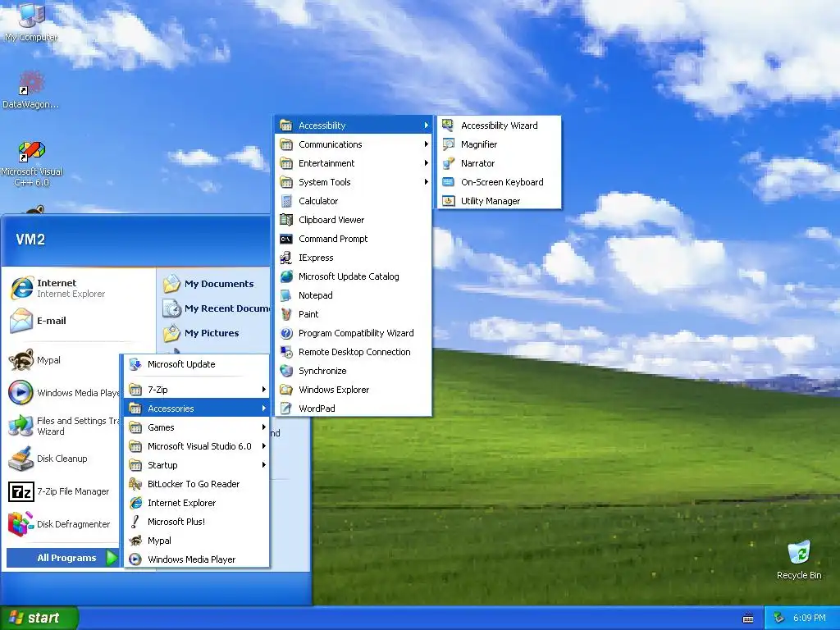Launch WordPad icon
The width and height of the screenshot is (840, 630).
point(286,409)
